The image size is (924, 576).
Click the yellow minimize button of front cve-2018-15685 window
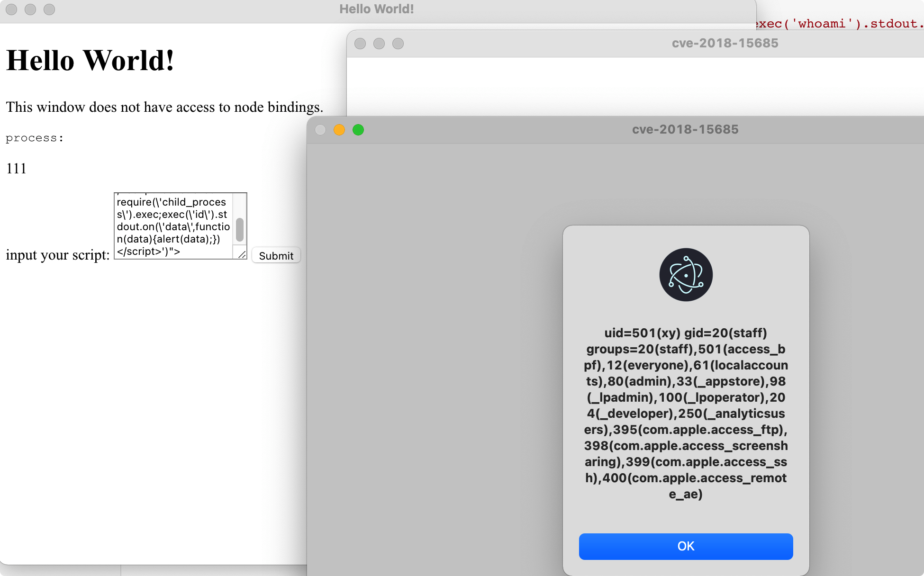coord(339,130)
